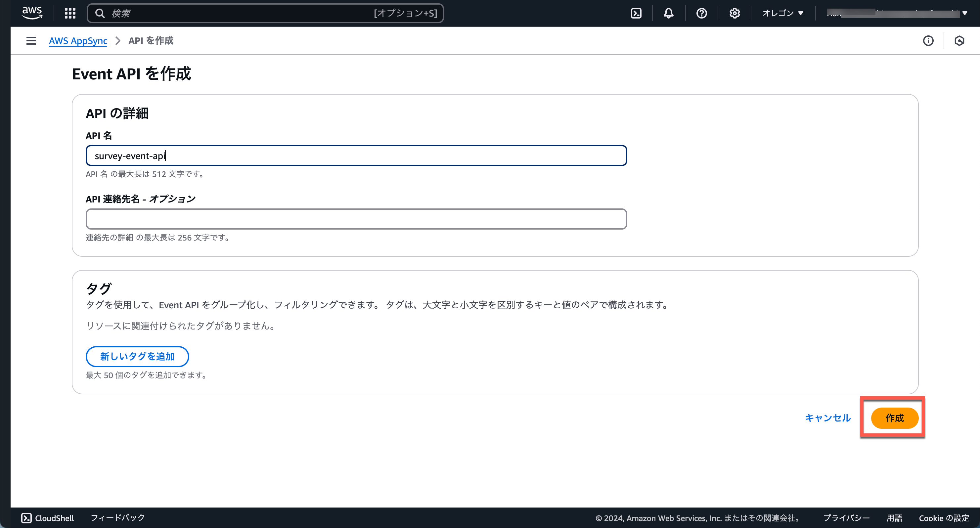
Task: Click the info icon near the breadcrumb
Action: coord(928,41)
